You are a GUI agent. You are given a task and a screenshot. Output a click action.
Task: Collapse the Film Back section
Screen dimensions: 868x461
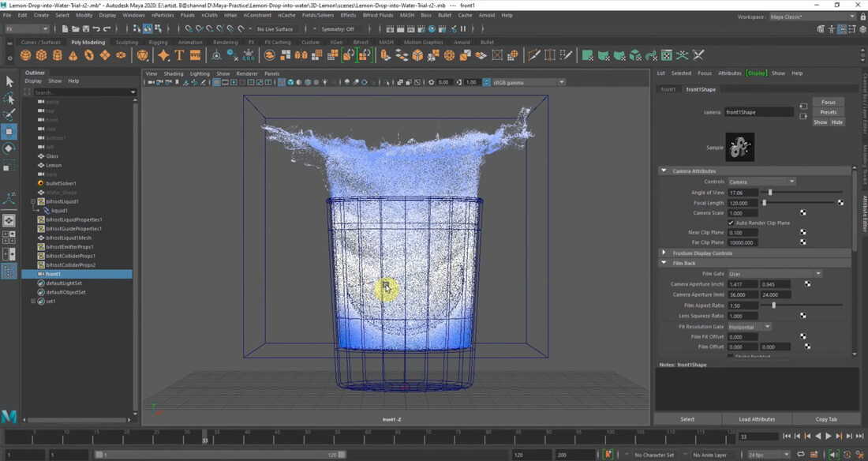tap(664, 263)
